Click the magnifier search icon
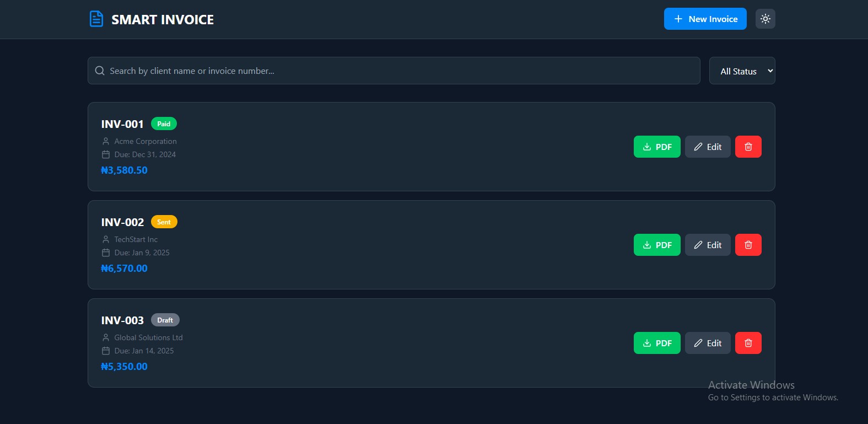 [x=100, y=71]
